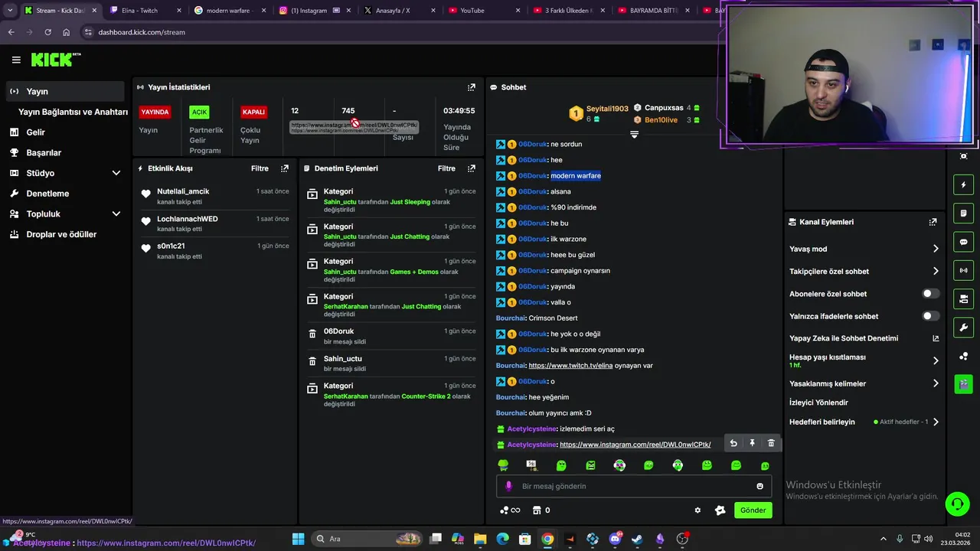
Task: Pop out the Etkinlik Akışı panel
Action: [x=285, y=168]
